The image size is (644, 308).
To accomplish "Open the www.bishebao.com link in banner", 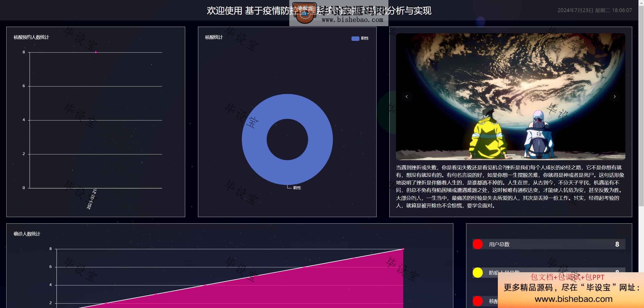I will pos(574,299).
